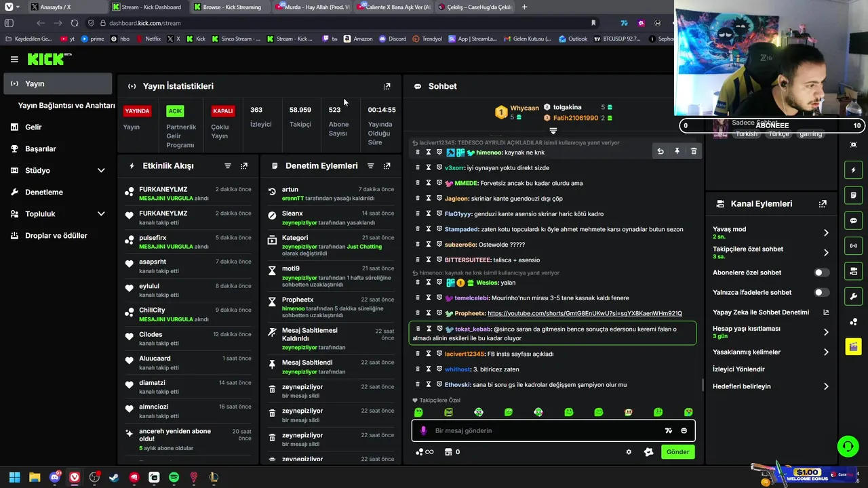Collapse the chat leaderboard arrow under Whycaan

(553, 131)
